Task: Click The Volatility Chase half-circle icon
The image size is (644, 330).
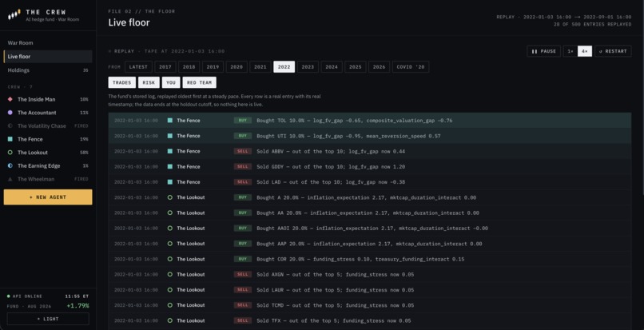Action: [10, 125]
